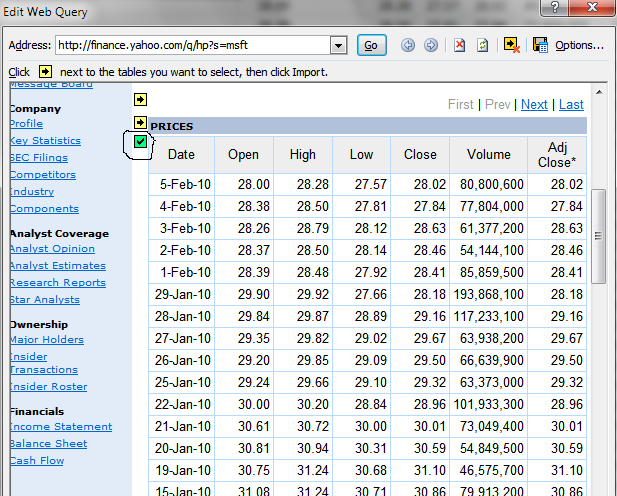Click the Date column header
This screenshot has width=617, height=496.
[181, 155]
